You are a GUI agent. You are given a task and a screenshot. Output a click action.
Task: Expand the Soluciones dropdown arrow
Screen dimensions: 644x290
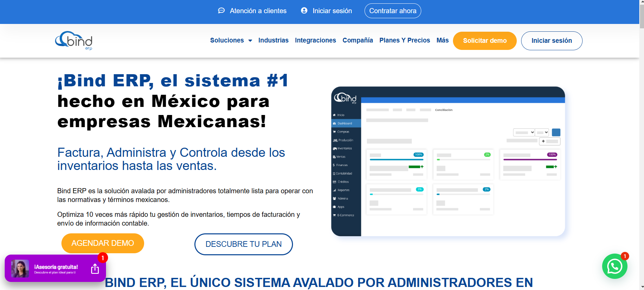[x=250, y=41]
